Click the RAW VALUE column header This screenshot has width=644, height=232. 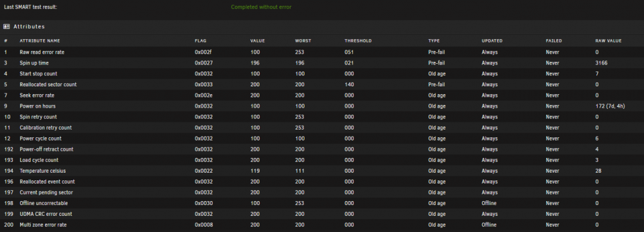click(609, 41)
